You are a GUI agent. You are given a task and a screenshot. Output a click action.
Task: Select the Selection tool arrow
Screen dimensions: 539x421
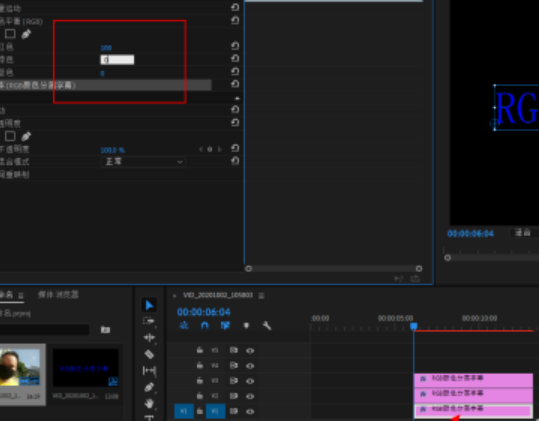[x=149, y=305]
